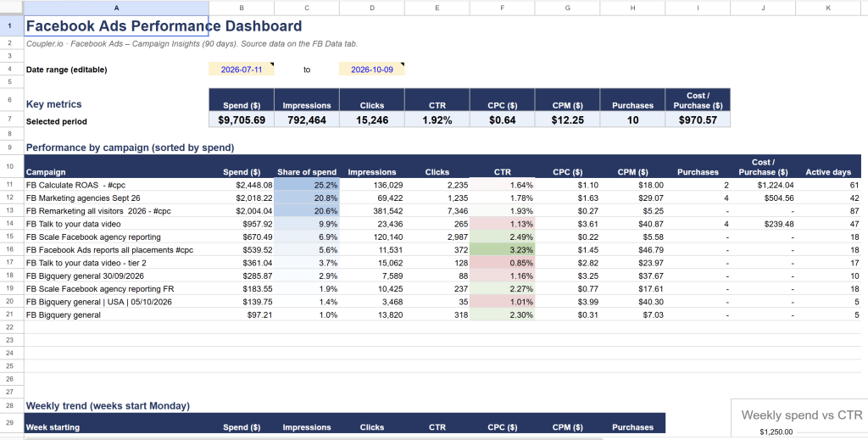The image size is (868, 440).
Task: Click the Facebook Ads Performance Dashboard title cell
Action: click(116, 26)
